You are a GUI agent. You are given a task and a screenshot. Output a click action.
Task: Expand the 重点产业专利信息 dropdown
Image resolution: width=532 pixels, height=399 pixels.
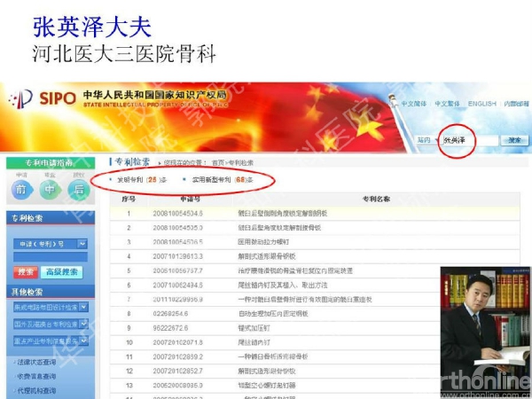coord(81,340)
